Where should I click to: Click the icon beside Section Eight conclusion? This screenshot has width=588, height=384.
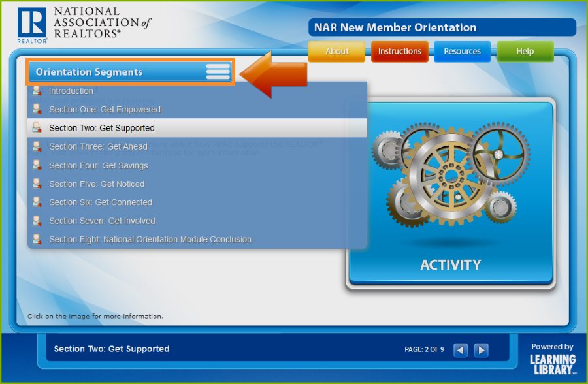(37, 240)
